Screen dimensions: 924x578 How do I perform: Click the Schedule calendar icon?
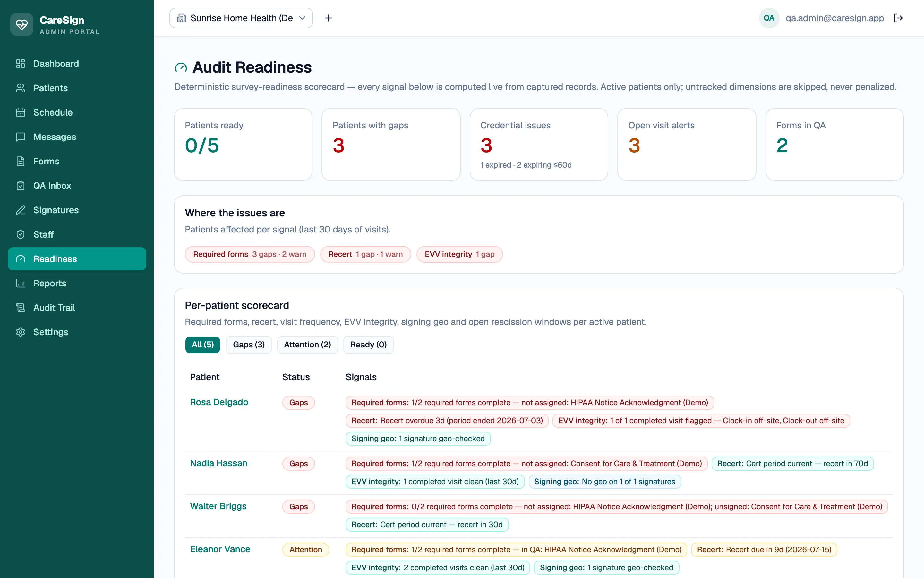click(21, 112)
